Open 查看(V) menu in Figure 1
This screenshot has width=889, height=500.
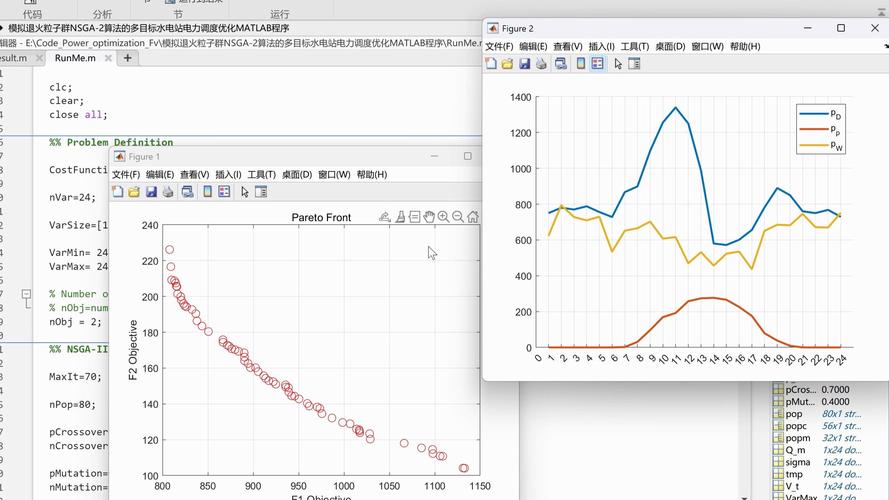pos(194,175)
